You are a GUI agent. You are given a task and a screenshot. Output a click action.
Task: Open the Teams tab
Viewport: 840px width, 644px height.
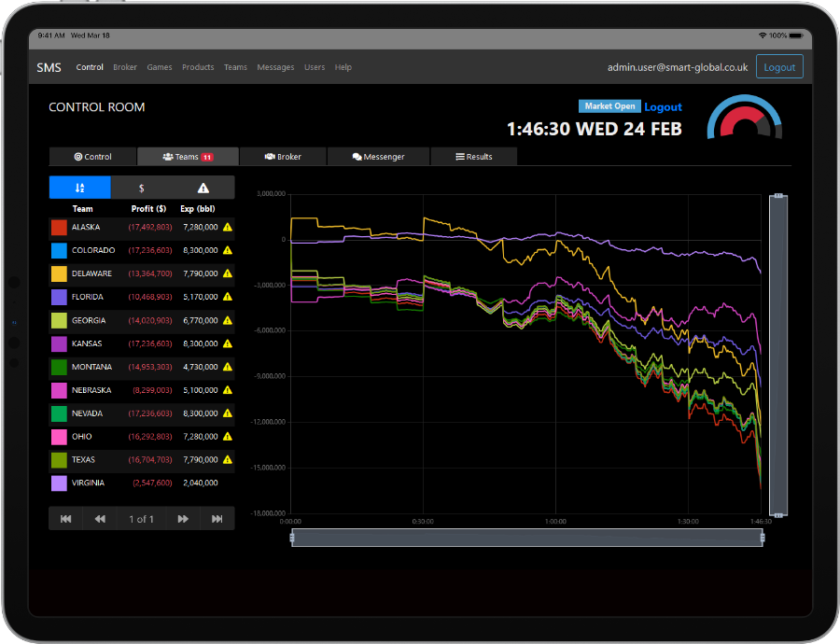[188, 157]
